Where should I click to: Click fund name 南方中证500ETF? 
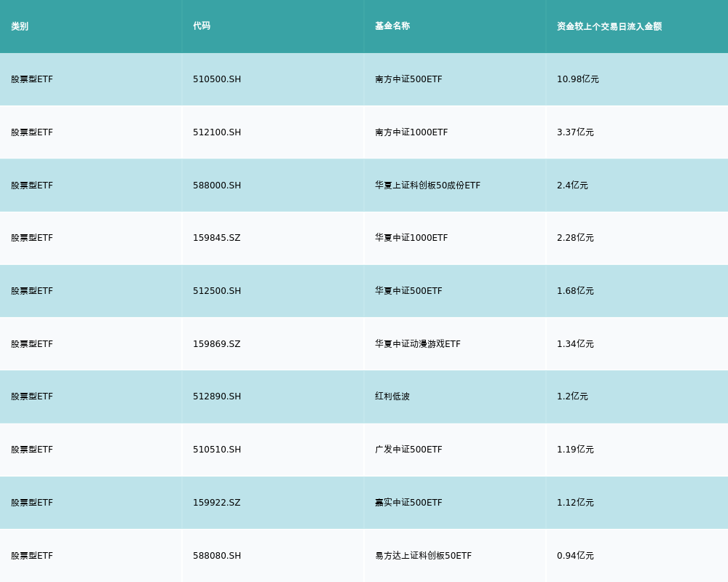(408, 79)
